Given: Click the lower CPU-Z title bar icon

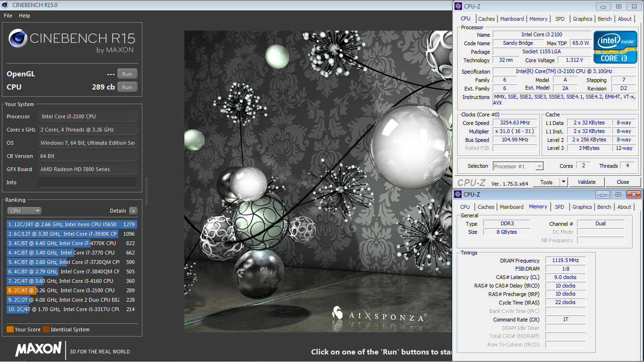Looking at the screenshot, I should (458, 194).
